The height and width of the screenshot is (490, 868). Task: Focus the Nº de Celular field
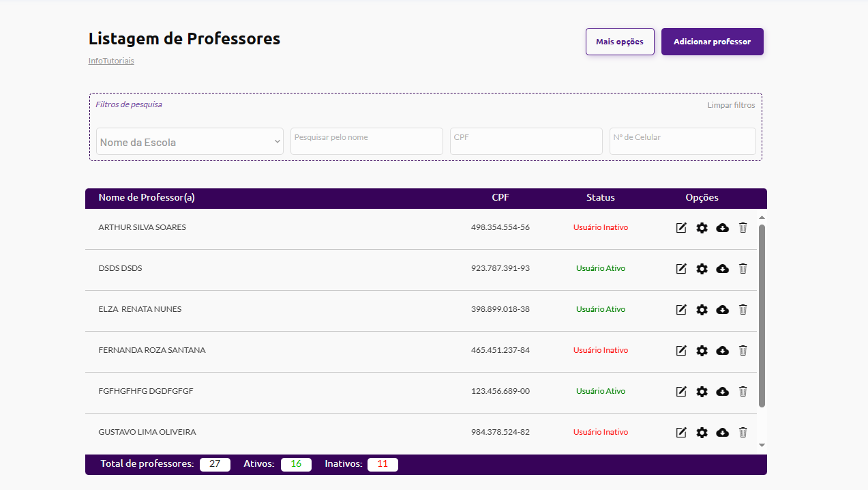tap(683, 141)
